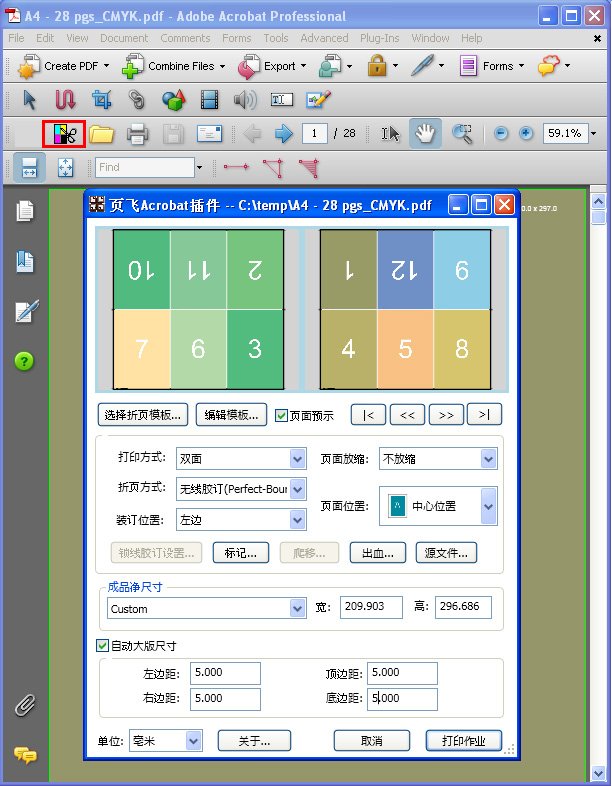Click the 底边距 bottom margin field
Viewport: 612px width, 786px height.
click(402, 699)
